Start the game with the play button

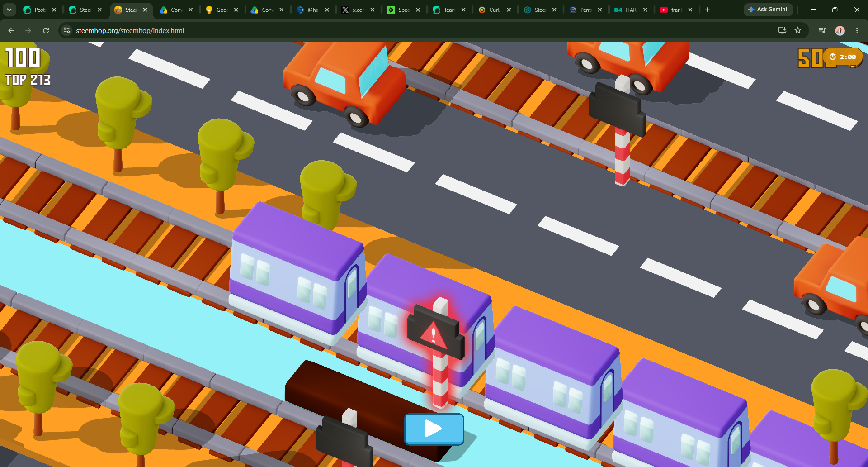click(x=434, y=429)
